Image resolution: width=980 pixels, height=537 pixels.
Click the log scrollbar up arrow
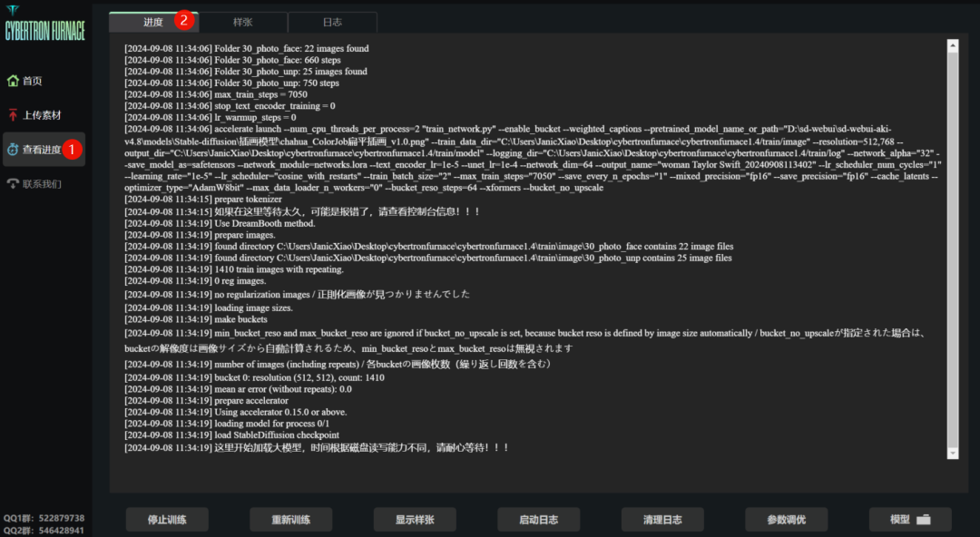(x=953, y=45)
